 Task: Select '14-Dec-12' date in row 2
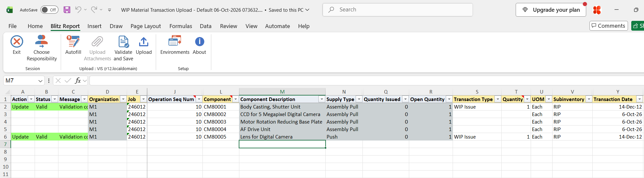pos(618,107)
